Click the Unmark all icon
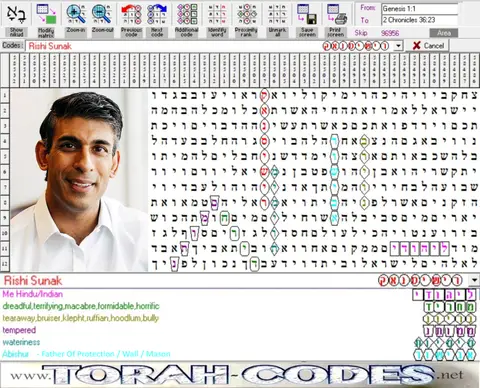The image size is (480, 388). coord(277,14)
